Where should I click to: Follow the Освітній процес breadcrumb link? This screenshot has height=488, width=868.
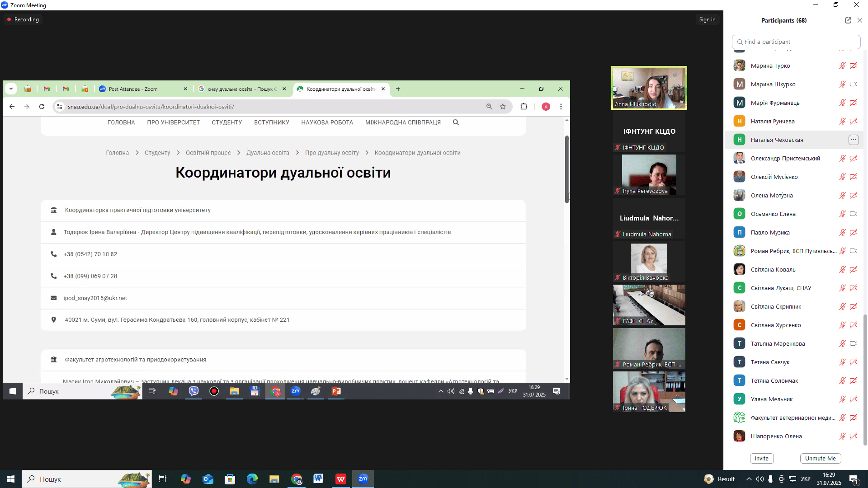click(x=208, y=153)
